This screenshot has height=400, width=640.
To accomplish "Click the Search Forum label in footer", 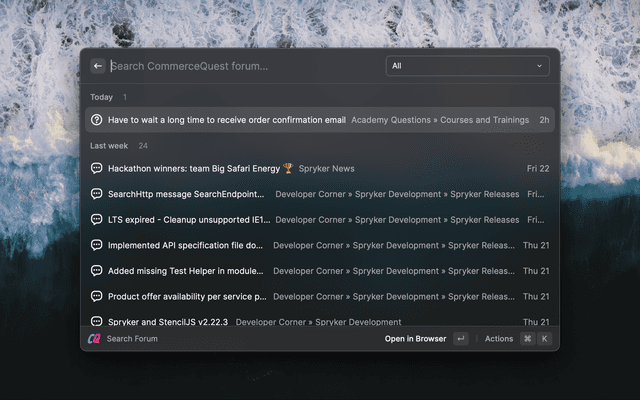I will pyautogui.click(x=132, y=339).
